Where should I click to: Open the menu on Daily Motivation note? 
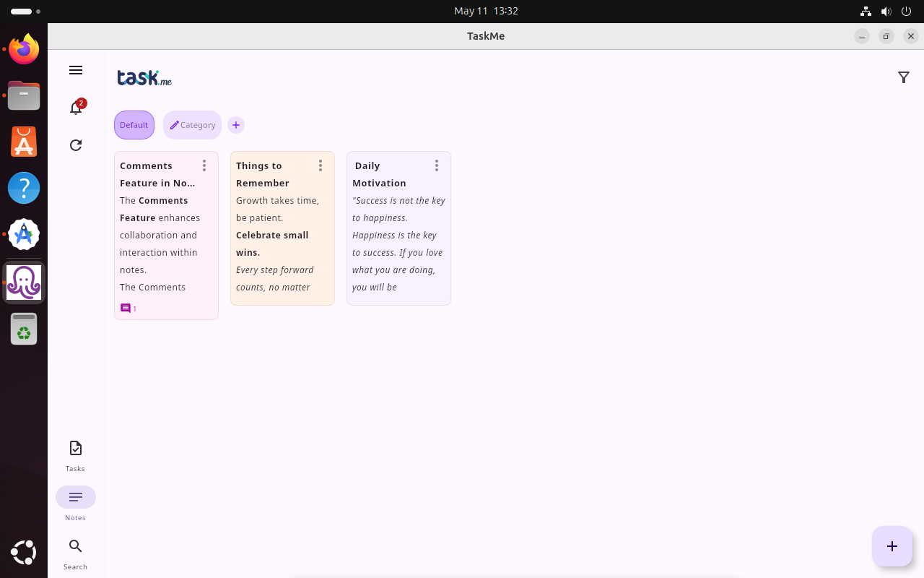tap(437, 165)
